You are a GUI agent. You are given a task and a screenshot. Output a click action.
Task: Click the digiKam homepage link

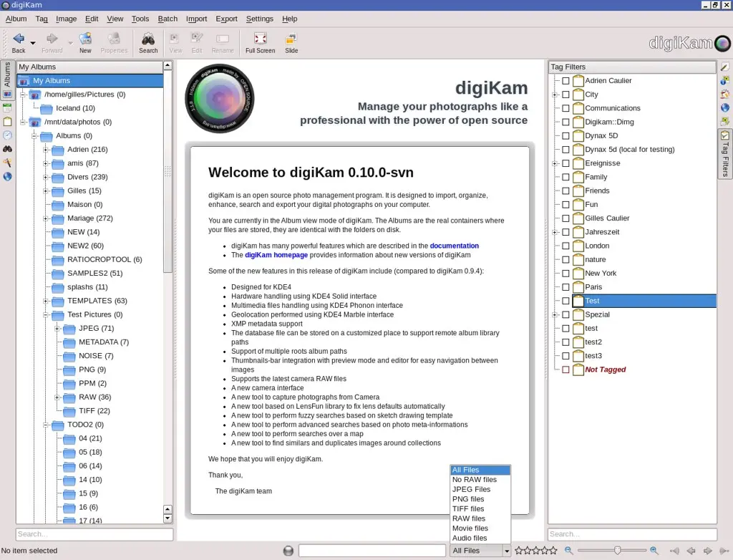pyautogui.click(x=276, y=254)
